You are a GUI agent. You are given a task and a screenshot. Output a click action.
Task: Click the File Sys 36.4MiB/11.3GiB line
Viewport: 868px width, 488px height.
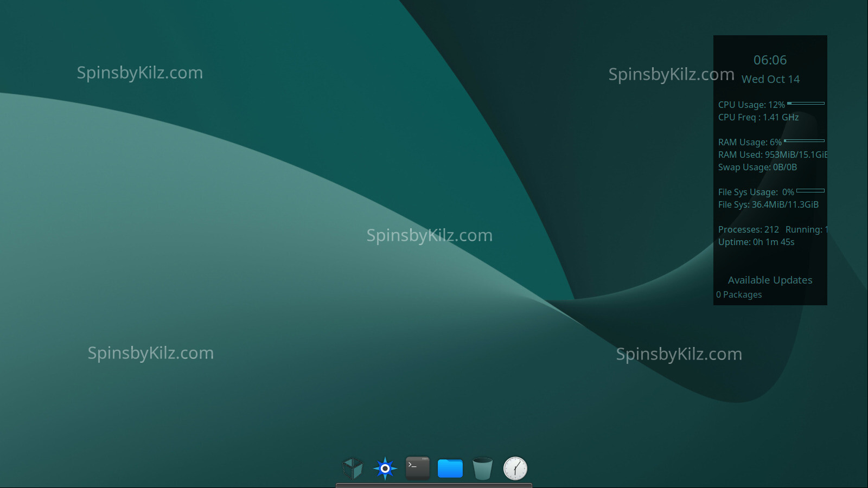coord(768,204)
